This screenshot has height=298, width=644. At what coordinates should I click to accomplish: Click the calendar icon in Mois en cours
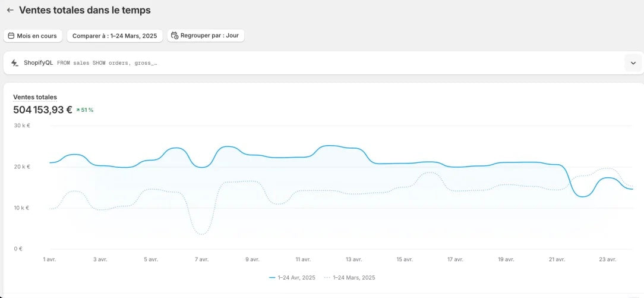pyautogui.click(x=11, y=36)
